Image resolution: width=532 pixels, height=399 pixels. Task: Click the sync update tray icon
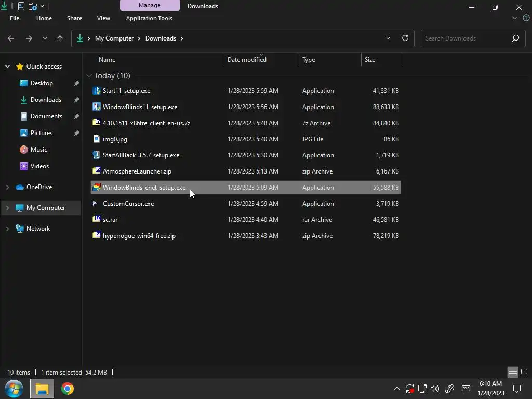pyautogui.click(x=409, y=389)
